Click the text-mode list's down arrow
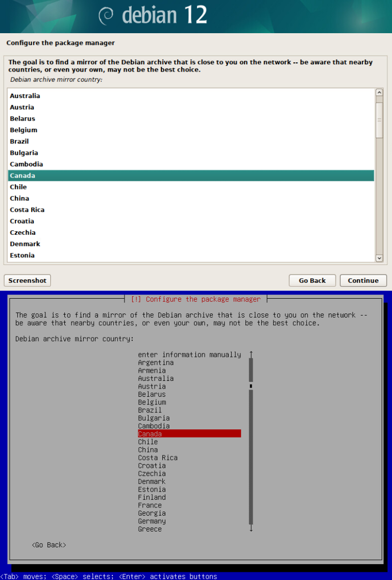The width and height of the screenshot is (392, 580). click(251, 529)
